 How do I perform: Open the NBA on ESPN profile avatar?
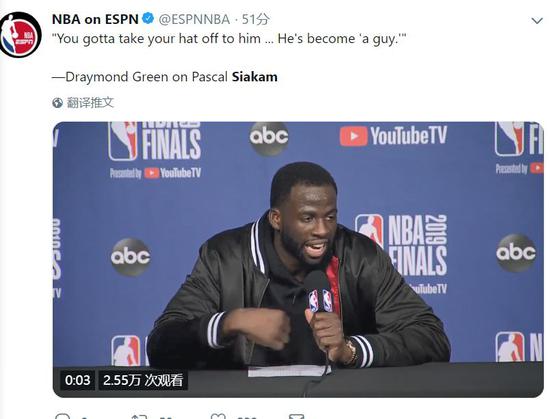[x=20, y=35]
